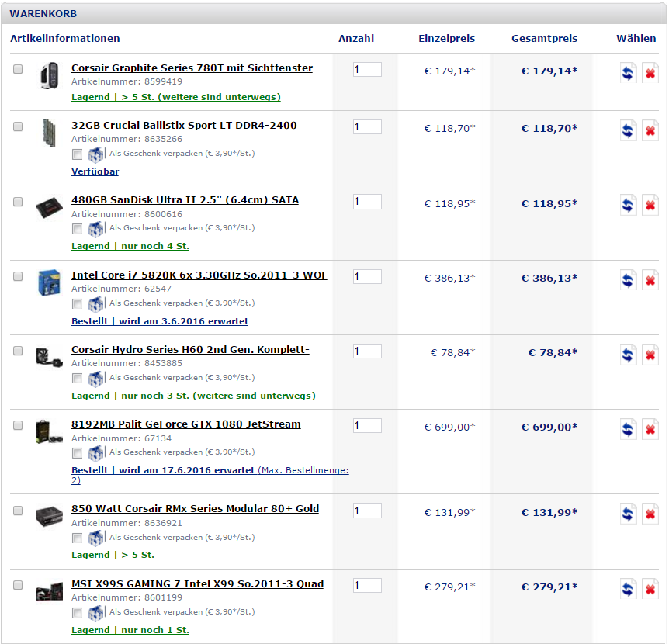The height and width of the screenshot is (644, 669).
Task: Select the 480GB SanDisk Ultra II row checkbox
Action: tap(18, 201)
